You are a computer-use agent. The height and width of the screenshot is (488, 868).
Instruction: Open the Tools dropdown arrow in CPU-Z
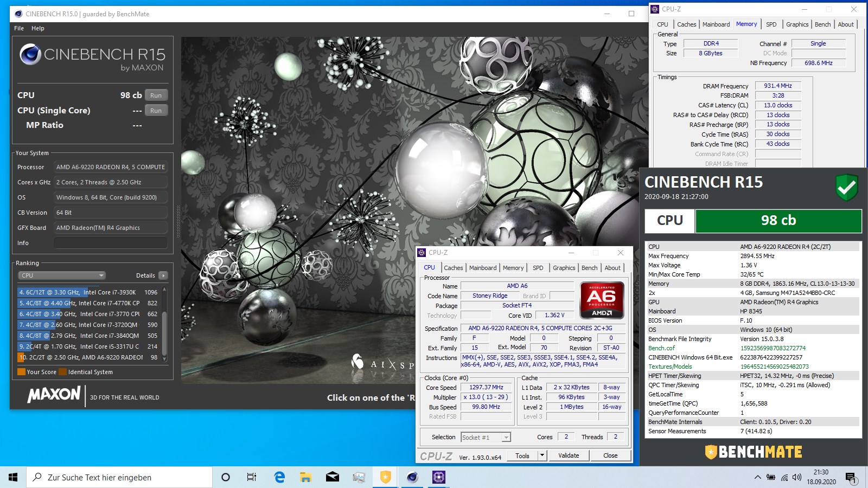pos(542,455)
